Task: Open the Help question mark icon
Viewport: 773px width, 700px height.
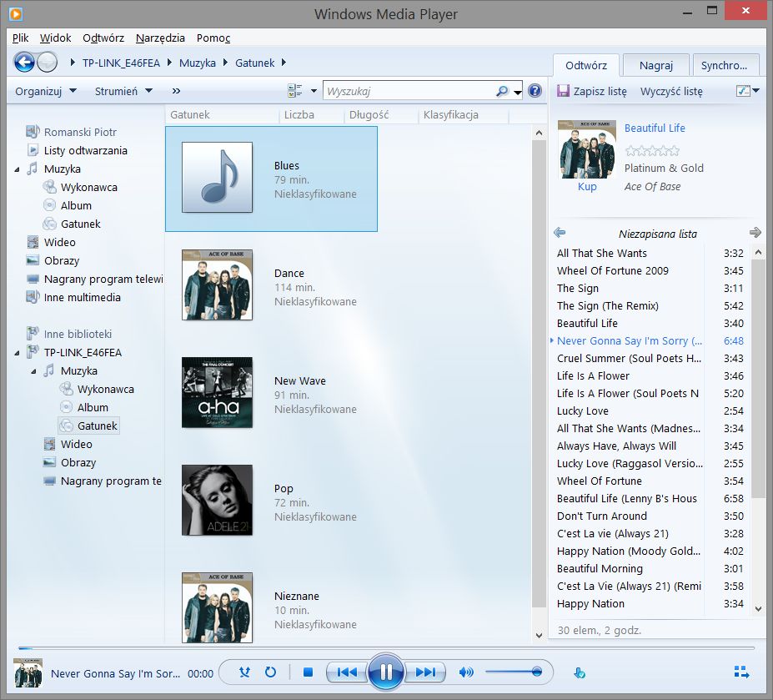Action: click(x=535, y=91)
